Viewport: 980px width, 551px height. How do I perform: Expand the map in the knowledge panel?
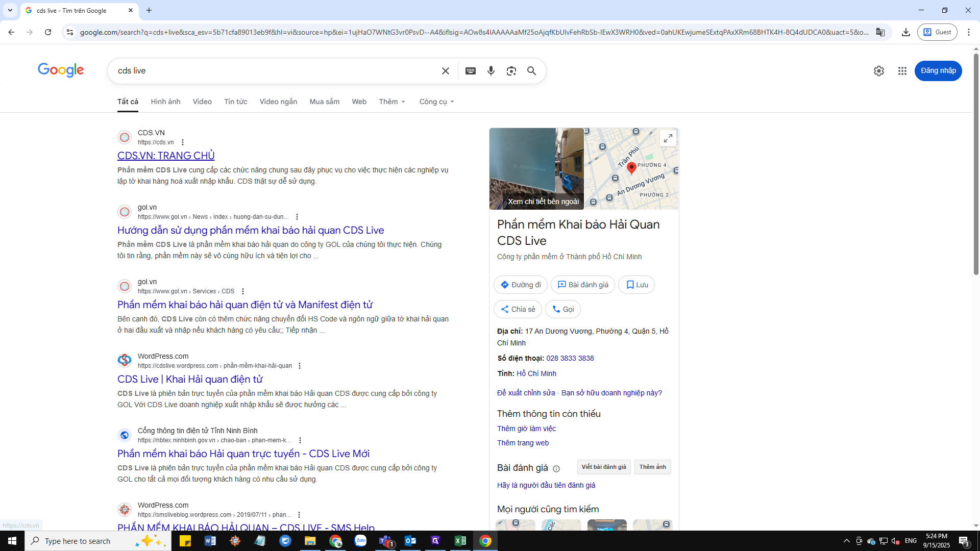click(668, 138)
